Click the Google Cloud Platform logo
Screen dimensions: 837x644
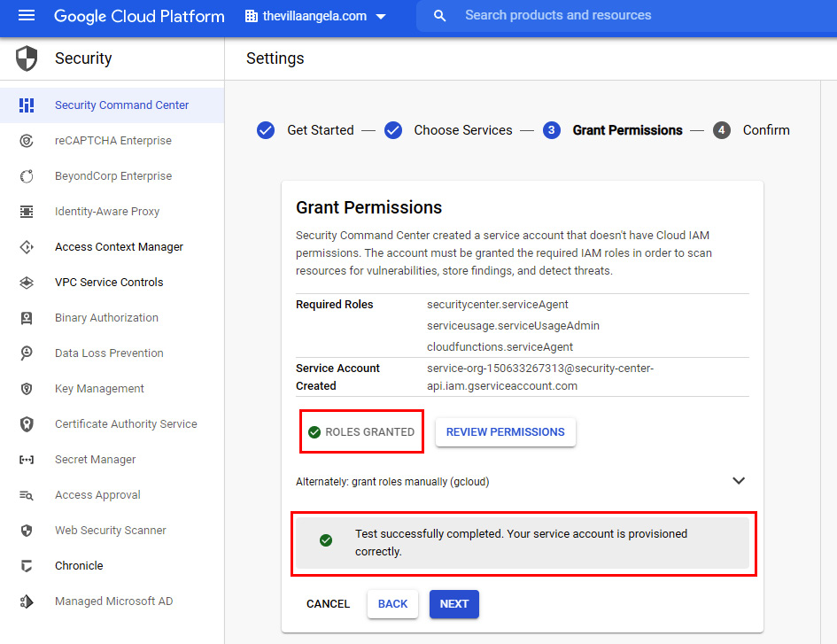[x=139, y=16]
